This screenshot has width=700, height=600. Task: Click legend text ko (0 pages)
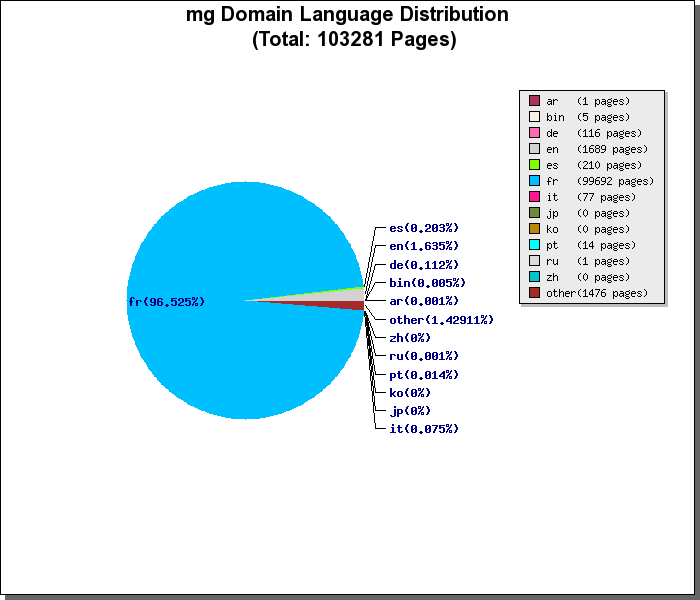pyautogui.click(x=588, y=229)
